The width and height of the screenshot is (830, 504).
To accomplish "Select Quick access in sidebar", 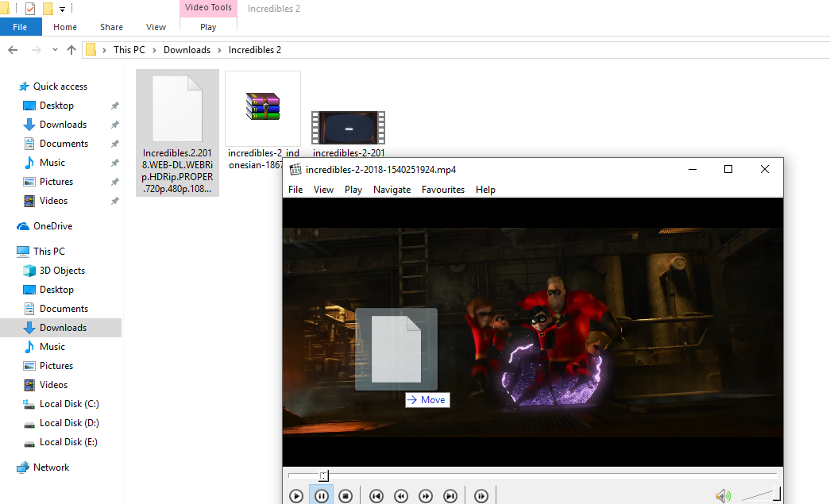I will pyautogui.click(x=60, y=87).
